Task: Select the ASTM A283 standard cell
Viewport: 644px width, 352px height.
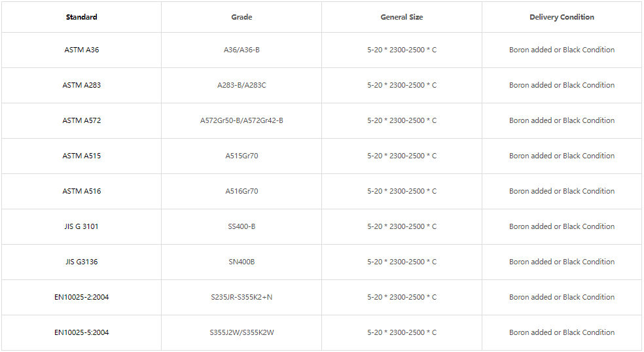Action: point(81,85)
